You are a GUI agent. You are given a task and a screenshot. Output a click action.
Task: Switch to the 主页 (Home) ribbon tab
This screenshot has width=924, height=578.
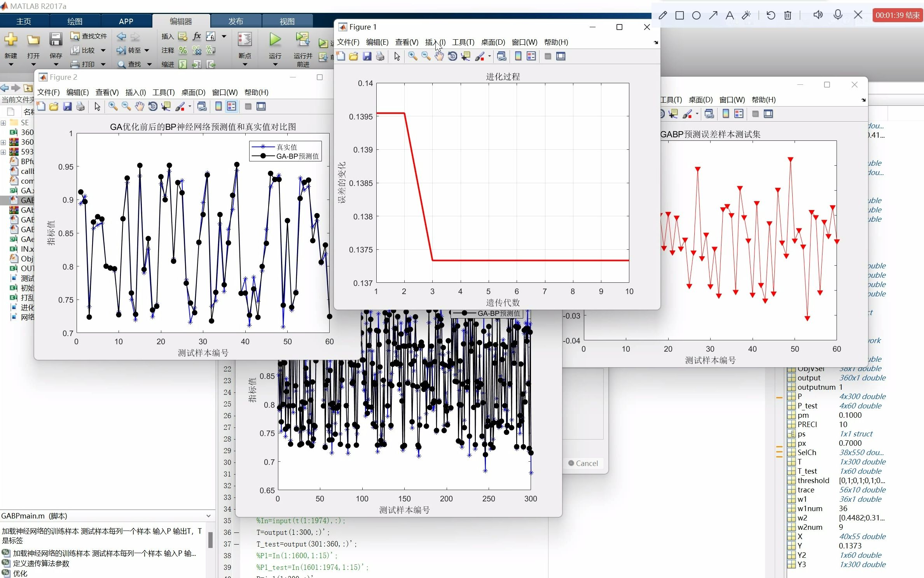click(x=24, y=21)
